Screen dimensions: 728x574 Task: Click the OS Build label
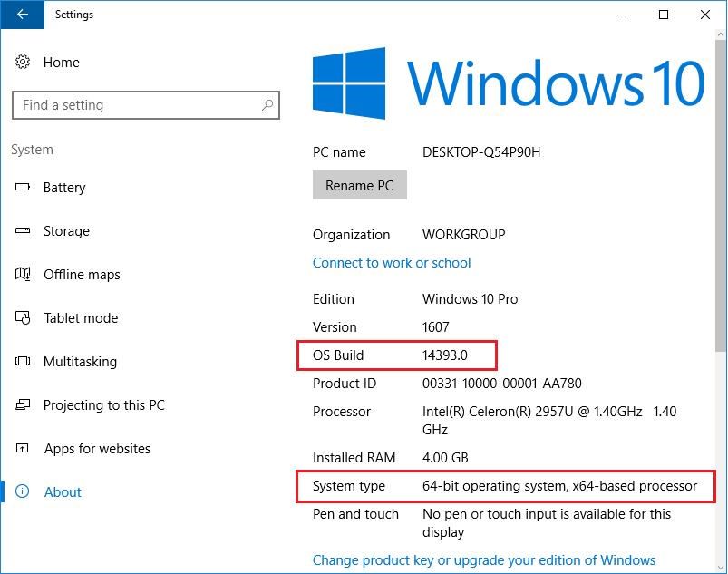(x=338, y=355)
